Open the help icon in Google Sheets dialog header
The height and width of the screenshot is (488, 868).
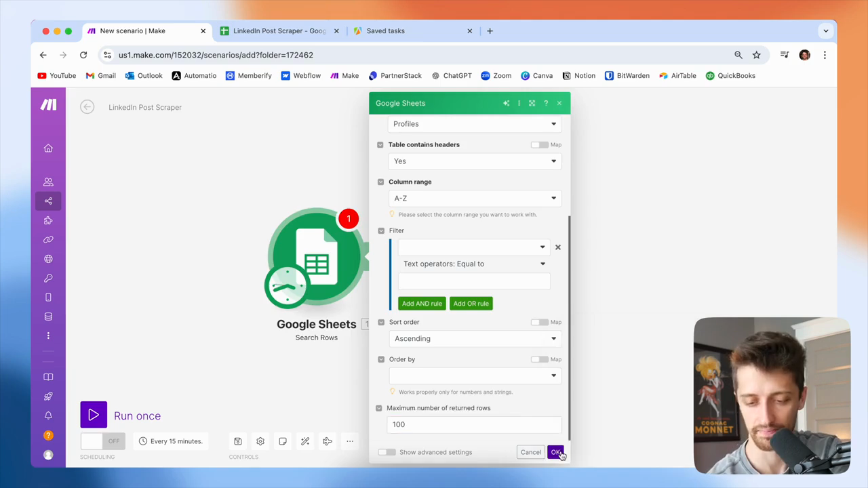tap(546, 103)
